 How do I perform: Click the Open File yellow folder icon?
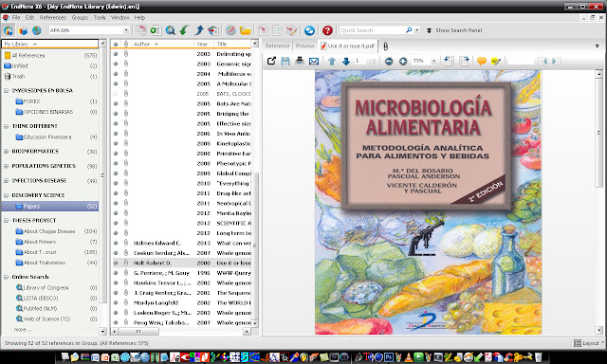[245, 30]
